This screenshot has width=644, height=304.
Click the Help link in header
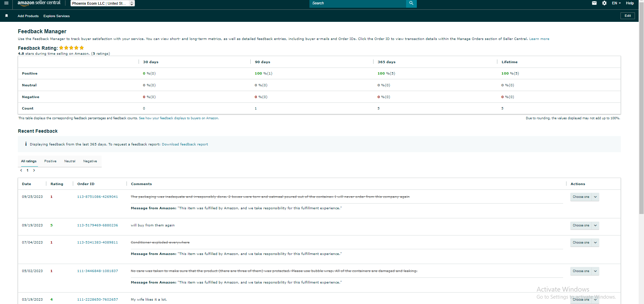(630, 3)
